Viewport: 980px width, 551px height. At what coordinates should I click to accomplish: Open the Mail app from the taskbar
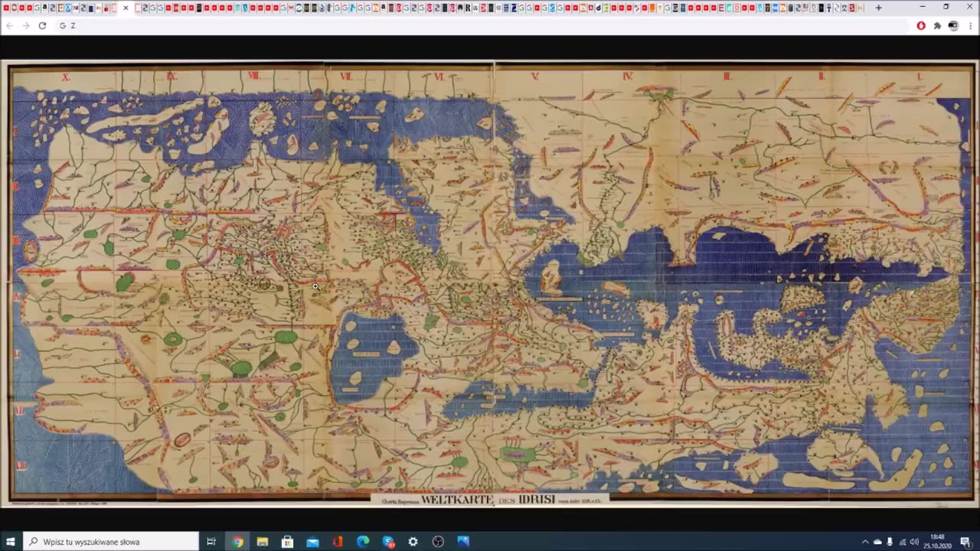click(x=312, y=542)
